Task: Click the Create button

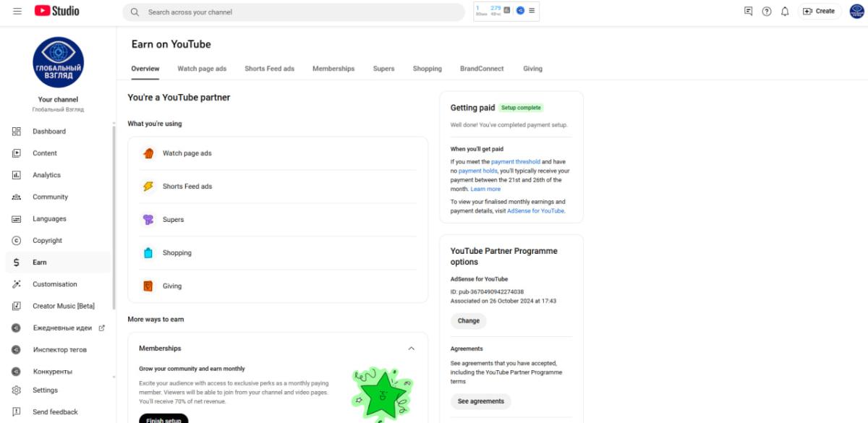Action: click(818, 12)
